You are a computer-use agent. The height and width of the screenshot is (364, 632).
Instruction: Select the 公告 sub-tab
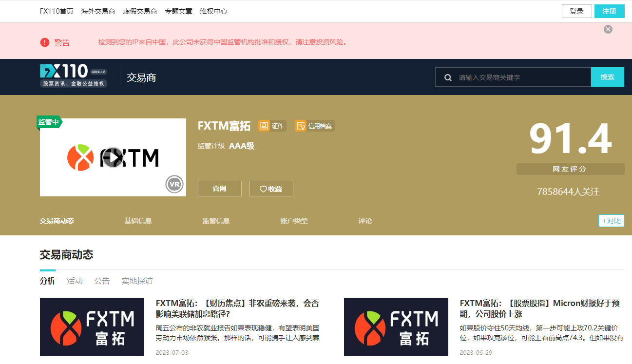click(102, 281)
